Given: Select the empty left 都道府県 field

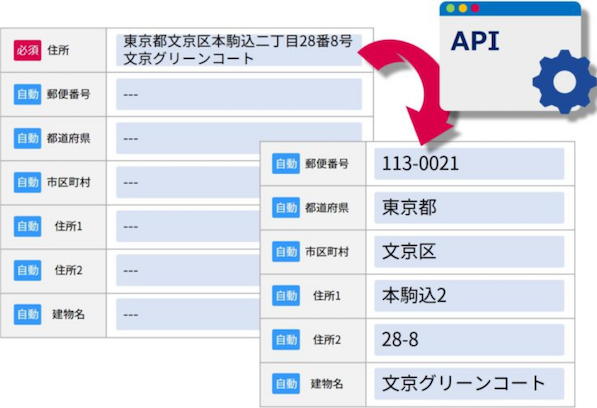Looking at the screenshot, I should click(x=239, y=138).
